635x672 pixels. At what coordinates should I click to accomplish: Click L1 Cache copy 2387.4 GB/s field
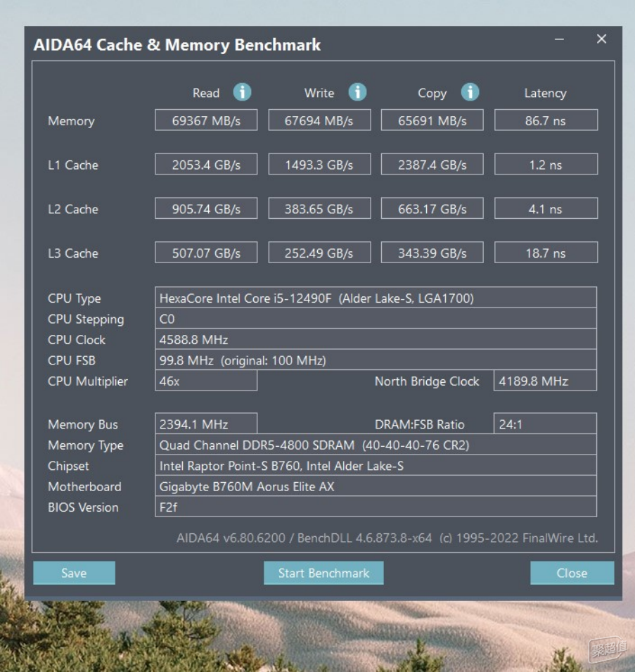click(432, 164)
